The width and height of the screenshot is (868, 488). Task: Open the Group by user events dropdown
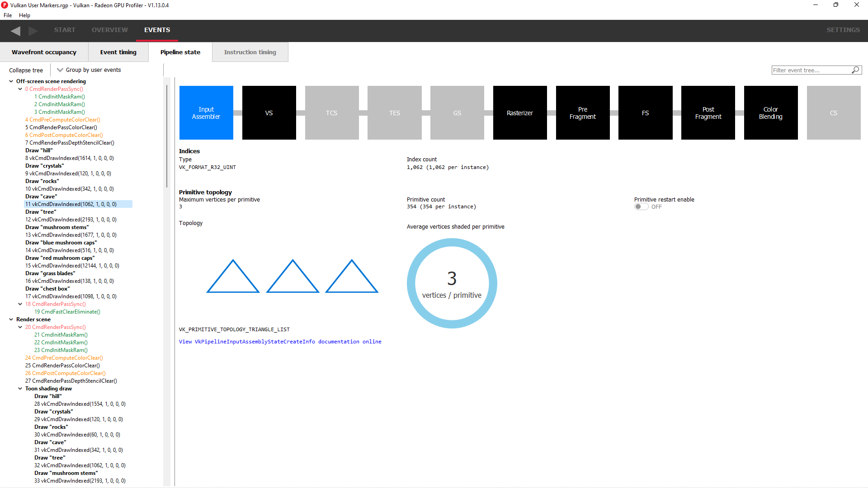(89, 70)
